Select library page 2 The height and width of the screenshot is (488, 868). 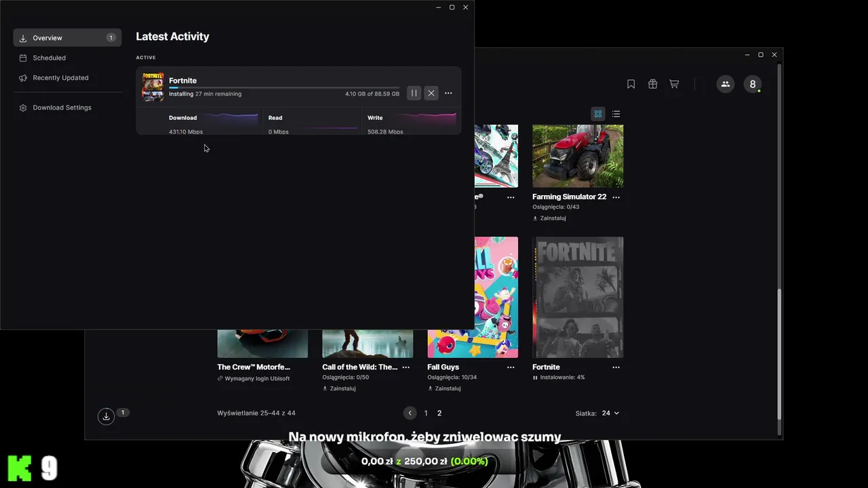pyautogui.click(x=439, y=413)
